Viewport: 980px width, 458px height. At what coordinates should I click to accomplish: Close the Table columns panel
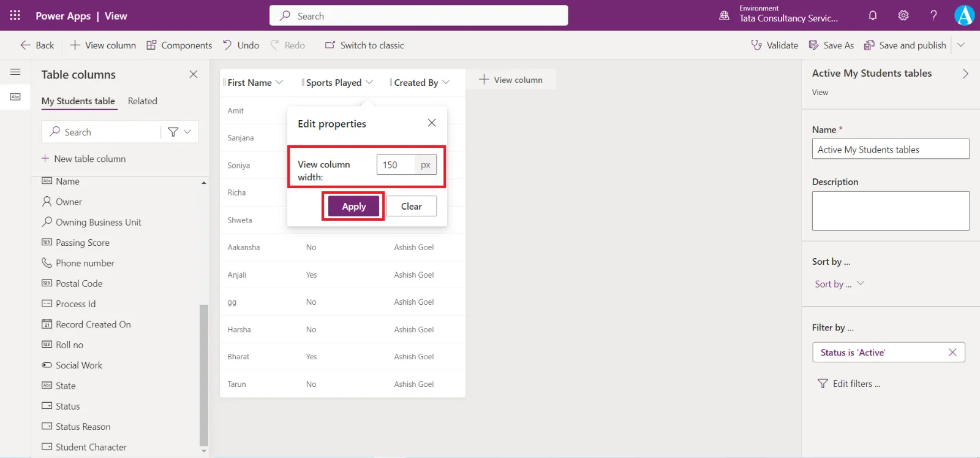(x=194, y=74)
